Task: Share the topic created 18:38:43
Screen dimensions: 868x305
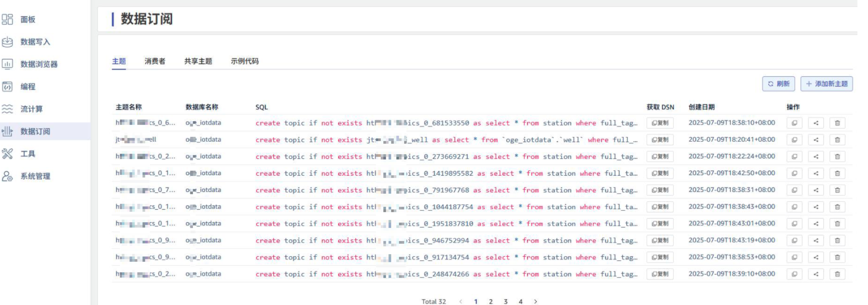Action: pyautogui.click(x=816, y=207)
